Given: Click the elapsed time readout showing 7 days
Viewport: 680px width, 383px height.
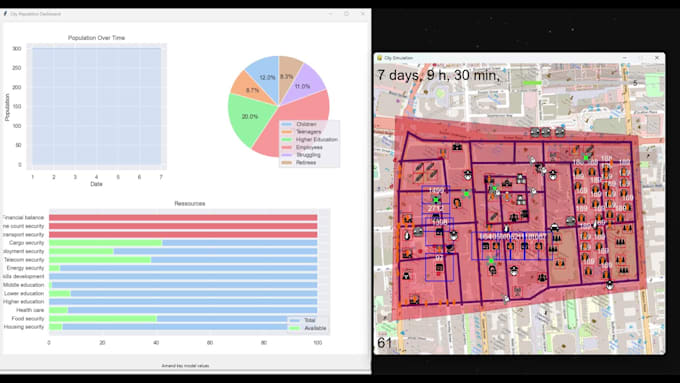Looking at the screenshot, I should pyautogui.click(x=439, y=75).
